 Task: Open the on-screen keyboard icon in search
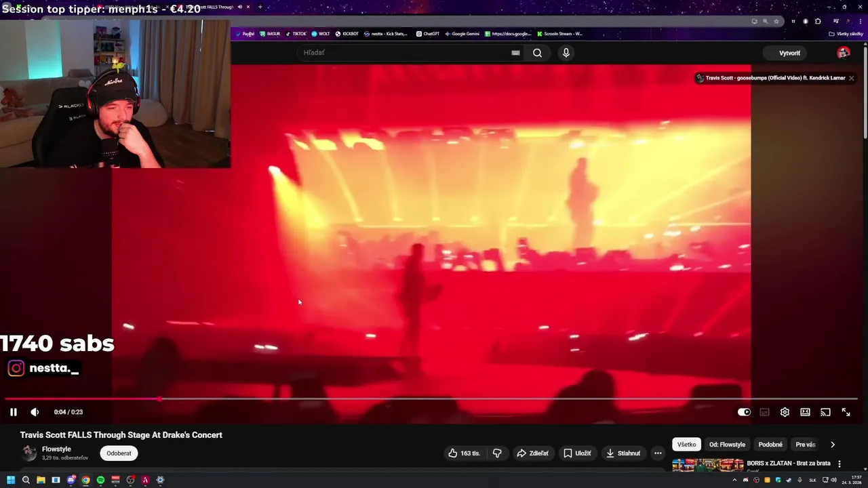[x=515, y=53]
